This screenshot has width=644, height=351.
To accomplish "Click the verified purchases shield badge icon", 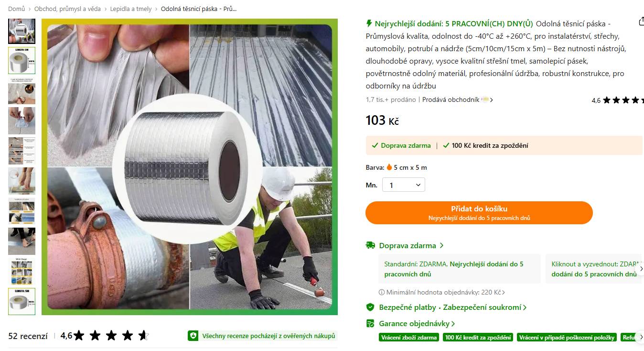I will pos(193,336).
